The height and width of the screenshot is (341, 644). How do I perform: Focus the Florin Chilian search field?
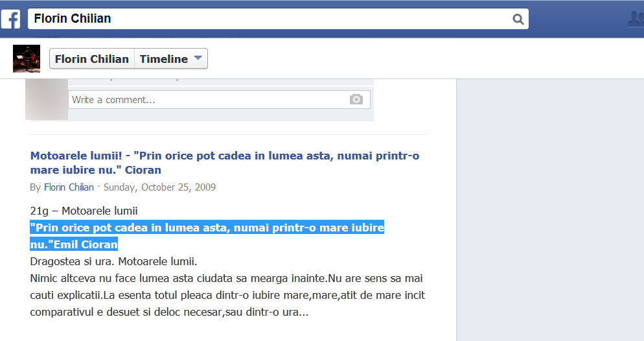(x=278, y=19)
